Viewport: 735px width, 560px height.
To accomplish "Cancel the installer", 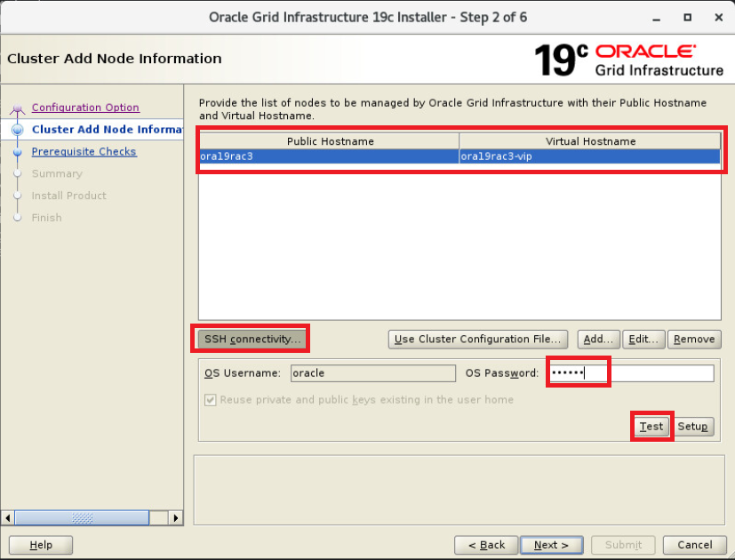I will click(x=695, y=545).
